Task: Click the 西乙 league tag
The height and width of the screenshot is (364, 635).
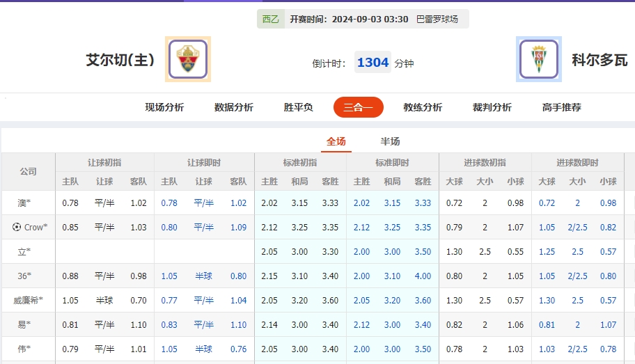Action: click(x=270, y=19)
